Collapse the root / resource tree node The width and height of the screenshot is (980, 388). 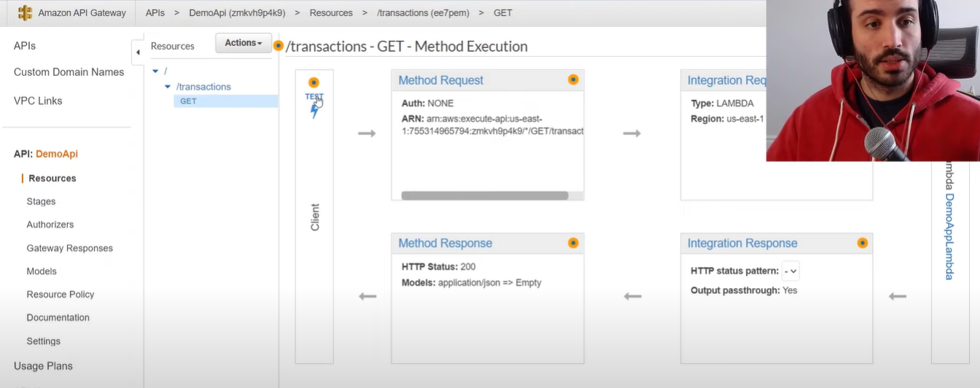(x=155, y=71)
